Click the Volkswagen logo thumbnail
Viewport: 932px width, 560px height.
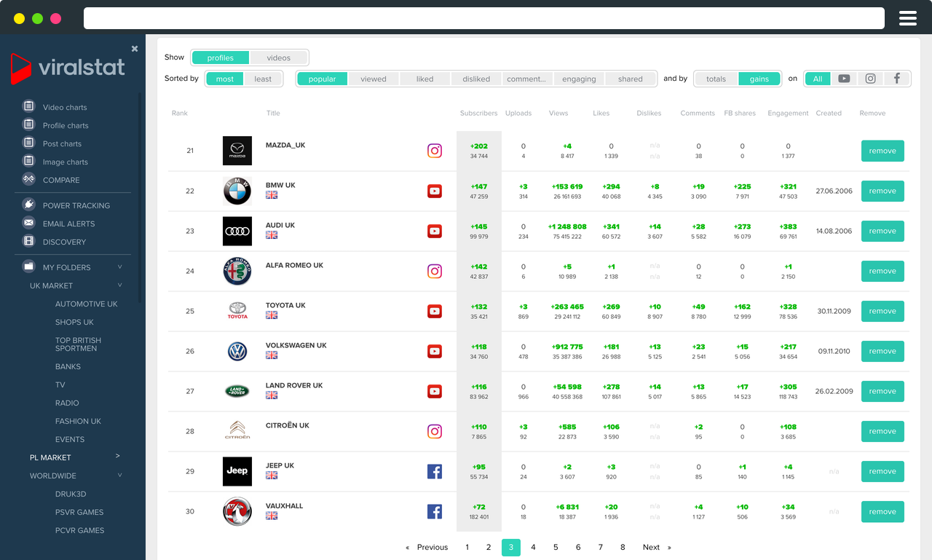tap(237, 351)
